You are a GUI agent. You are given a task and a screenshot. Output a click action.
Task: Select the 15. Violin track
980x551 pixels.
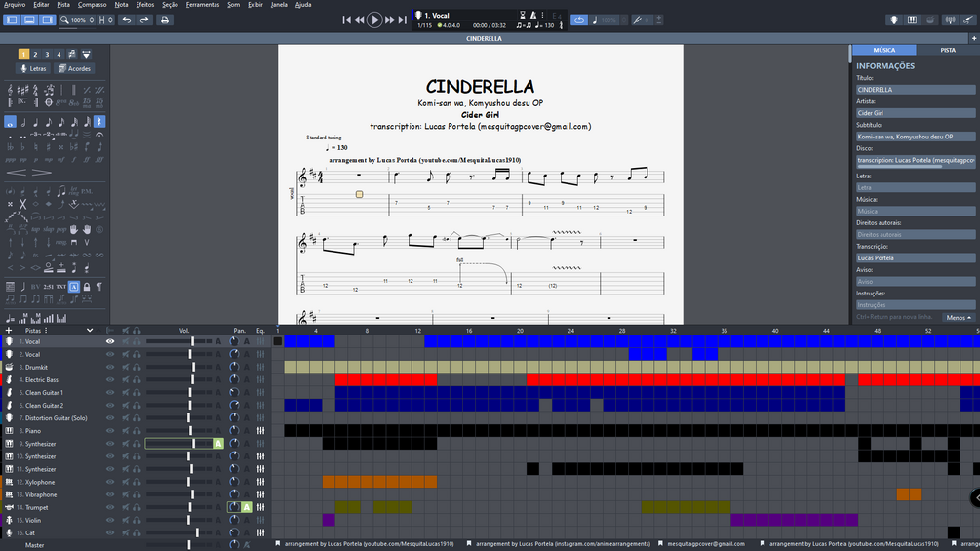(28, 520)
